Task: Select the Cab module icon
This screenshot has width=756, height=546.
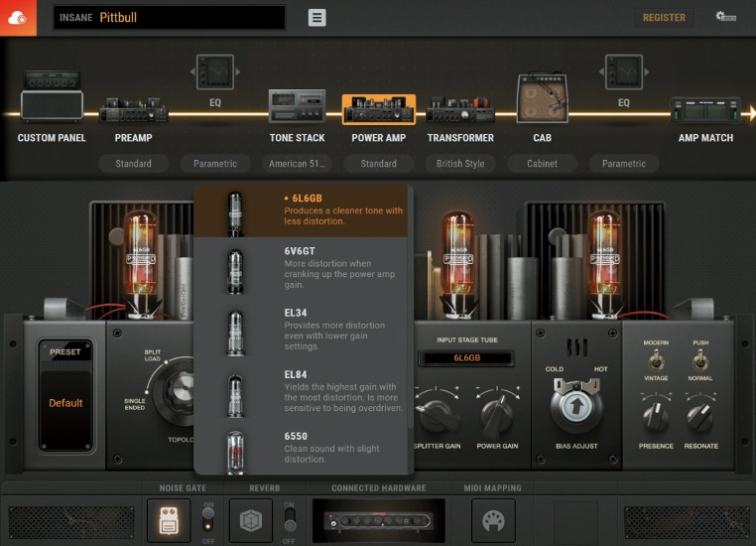Action: [542, 98]
